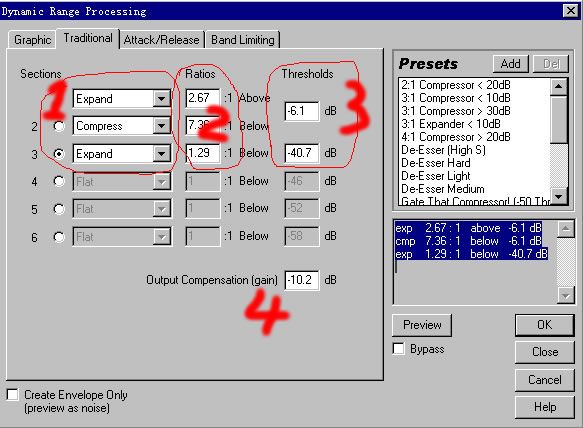The height and width of the screenshot is (428, 583).
Task: Enable the Bypass checkbox
Action: tap(399, 349)
